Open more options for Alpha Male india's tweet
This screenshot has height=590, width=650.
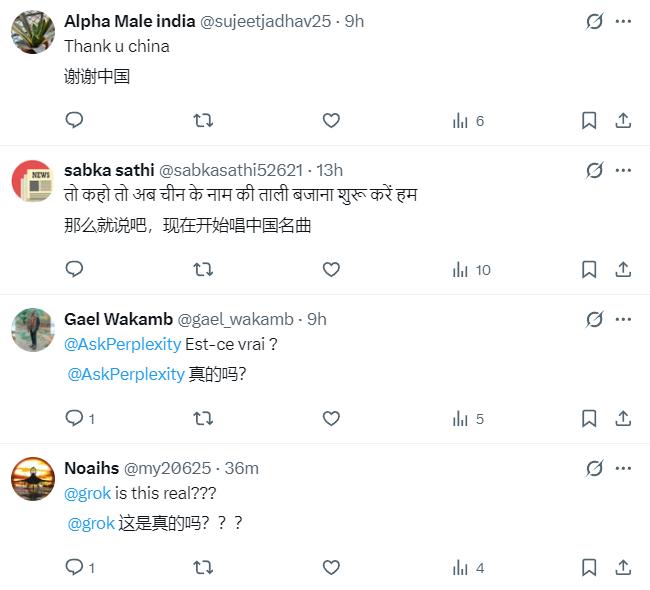tap(624, 21)
